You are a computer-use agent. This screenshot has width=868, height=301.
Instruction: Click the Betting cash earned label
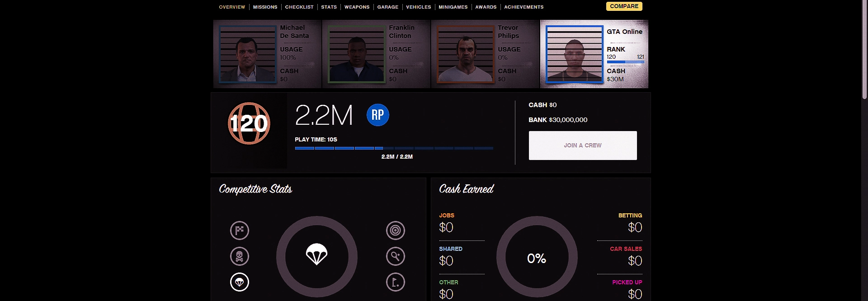[x=630, y=216]
